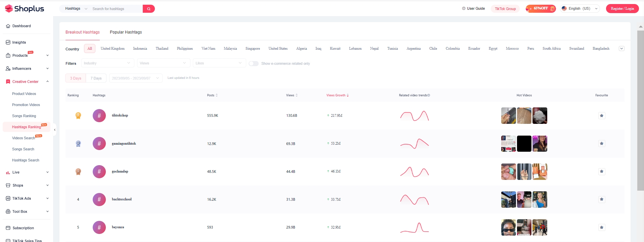
Task: Open the Dashboard home icon
Action: click(8, 26)
